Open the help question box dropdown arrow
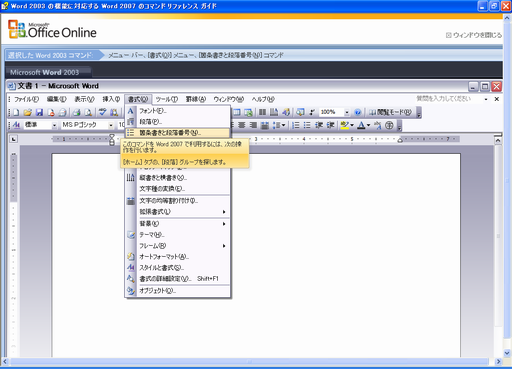Image resolution: width=512 pixels, height=369 pixels. (x=486, y=99)
